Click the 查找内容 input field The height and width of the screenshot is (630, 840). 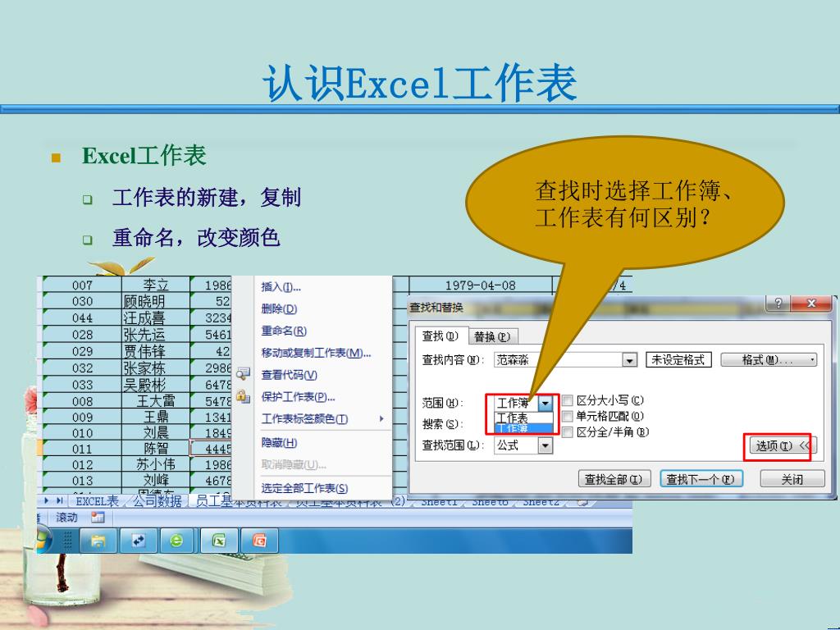(558, 360)
